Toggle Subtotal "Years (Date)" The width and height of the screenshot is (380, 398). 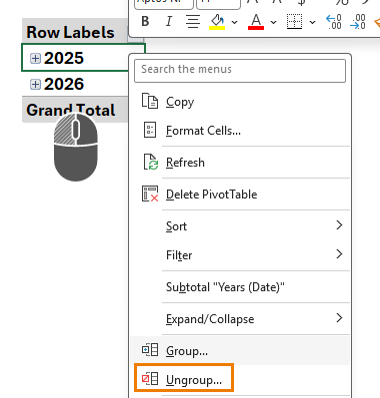click(x=240, y=287)
